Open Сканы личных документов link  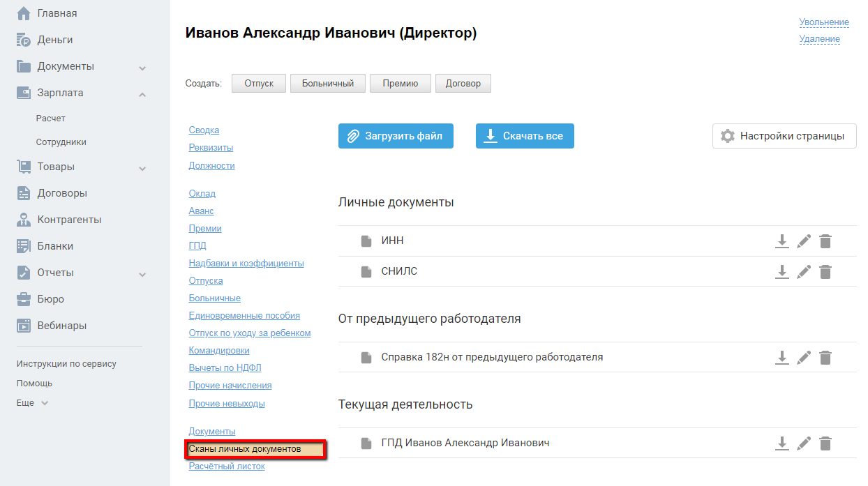point(245,449)
